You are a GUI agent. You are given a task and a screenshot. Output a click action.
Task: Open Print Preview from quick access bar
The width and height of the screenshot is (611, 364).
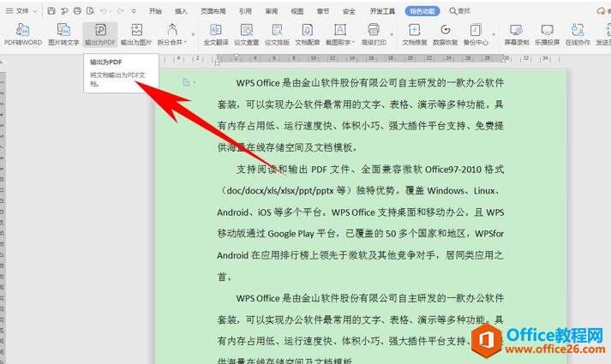click(x=90, y=11)
